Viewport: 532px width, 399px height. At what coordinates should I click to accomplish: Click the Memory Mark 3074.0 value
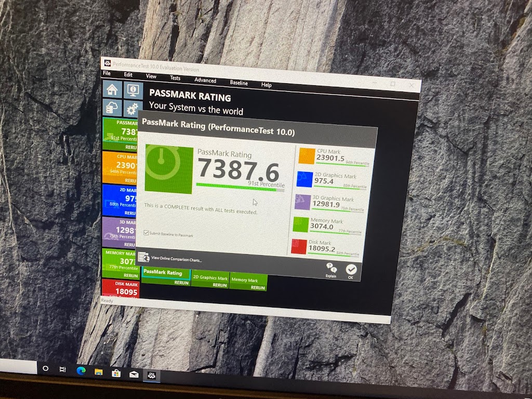pos(322,227)
